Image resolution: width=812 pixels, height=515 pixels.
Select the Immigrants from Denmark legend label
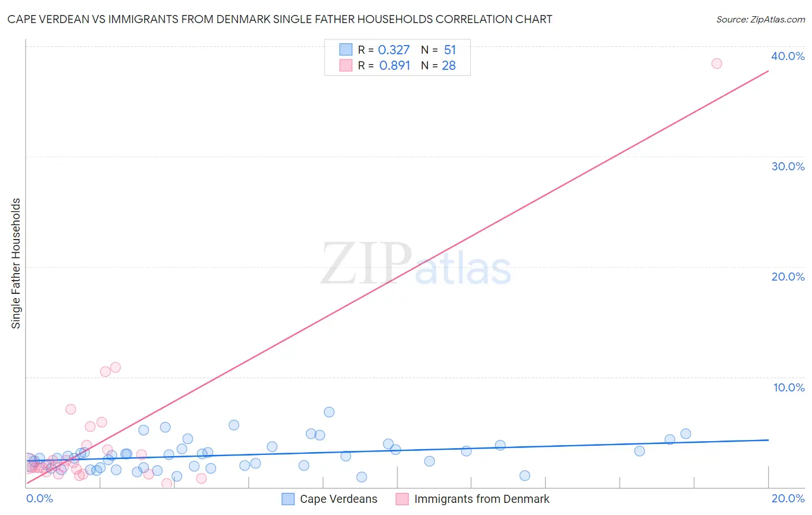(482, 499)
